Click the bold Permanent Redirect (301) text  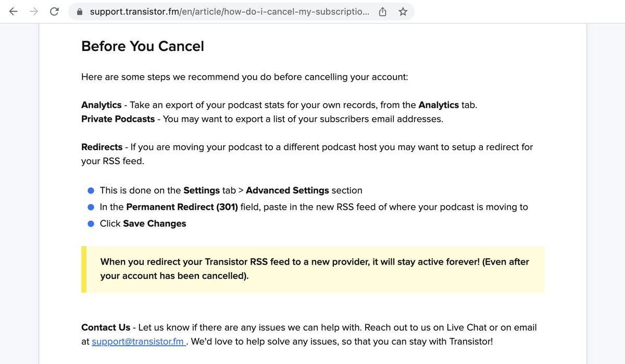(x=182, y=207)
